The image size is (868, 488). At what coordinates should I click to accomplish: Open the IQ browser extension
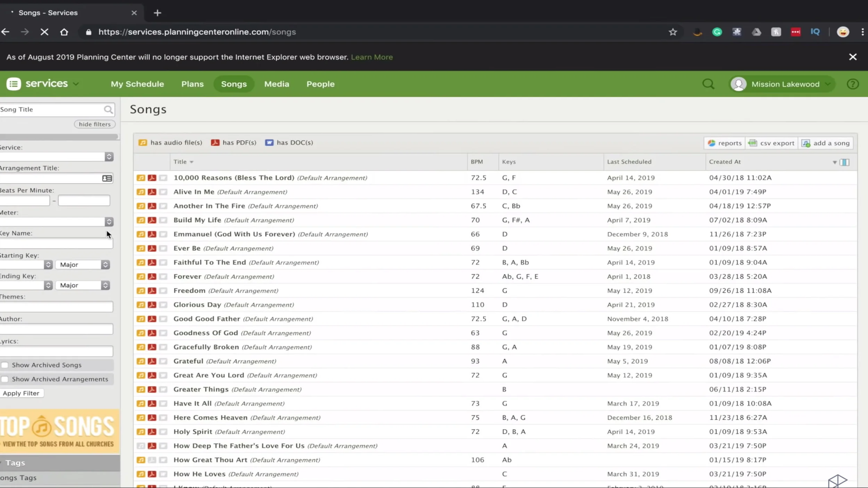click(x=815, y=32)
